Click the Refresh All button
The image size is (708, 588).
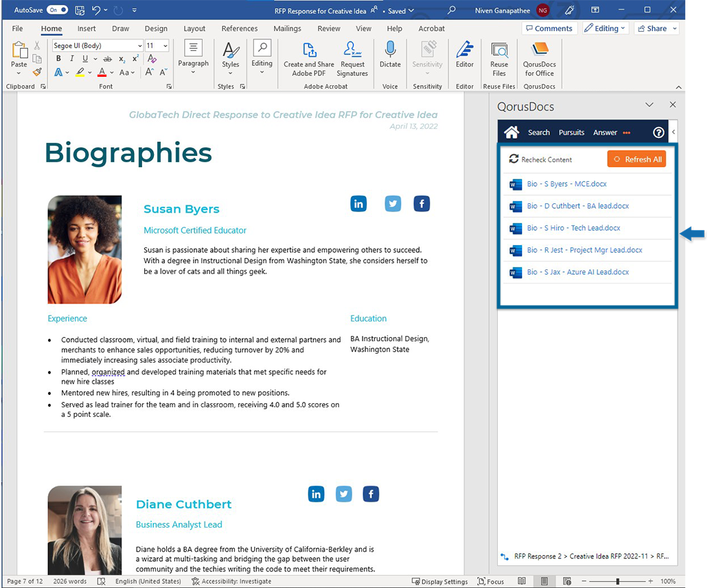tap(637, 159)
